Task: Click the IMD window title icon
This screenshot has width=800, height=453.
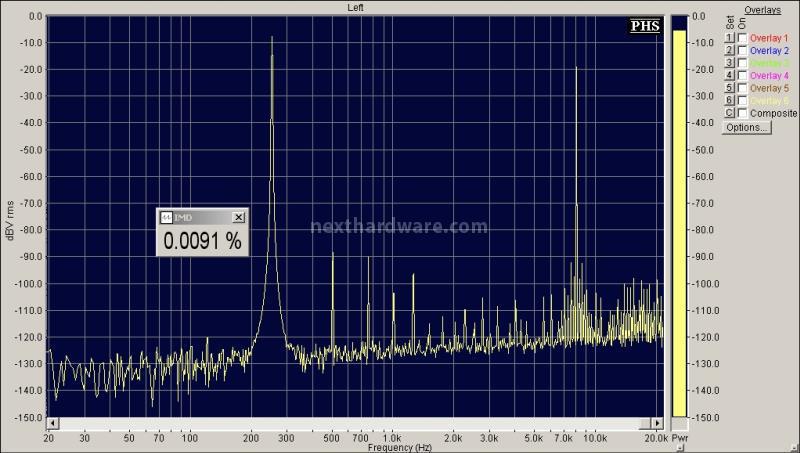Action: point(166,217)
